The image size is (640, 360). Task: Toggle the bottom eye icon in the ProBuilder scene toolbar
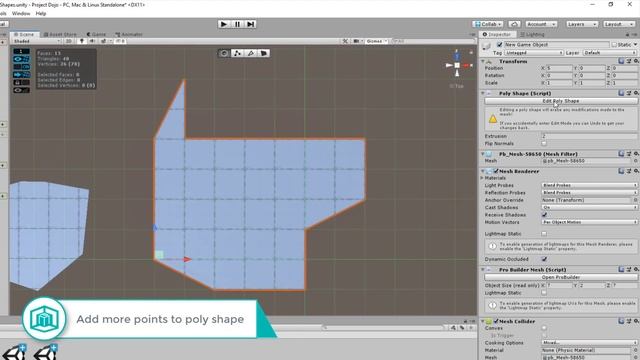(21, 90)
